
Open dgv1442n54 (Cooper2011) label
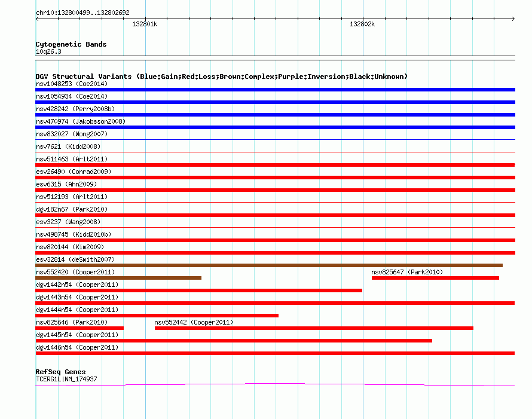(77, 285)
